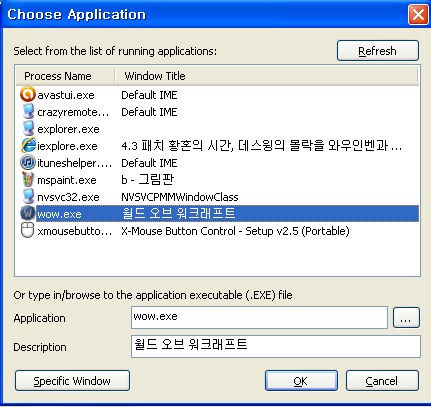Click the explorer.exe computer icon

point(28,128)
